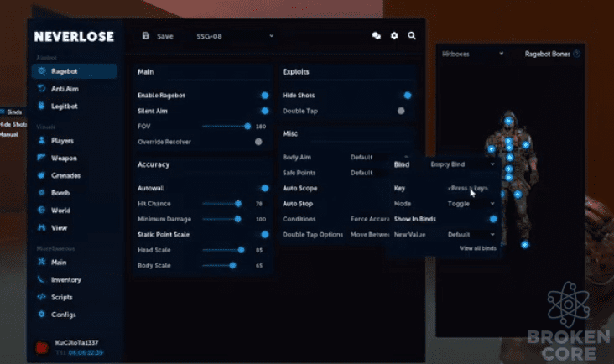Open New Value Default dropdown
The height and width of the screenshot is (364, 614).
(x=471, y=235)
